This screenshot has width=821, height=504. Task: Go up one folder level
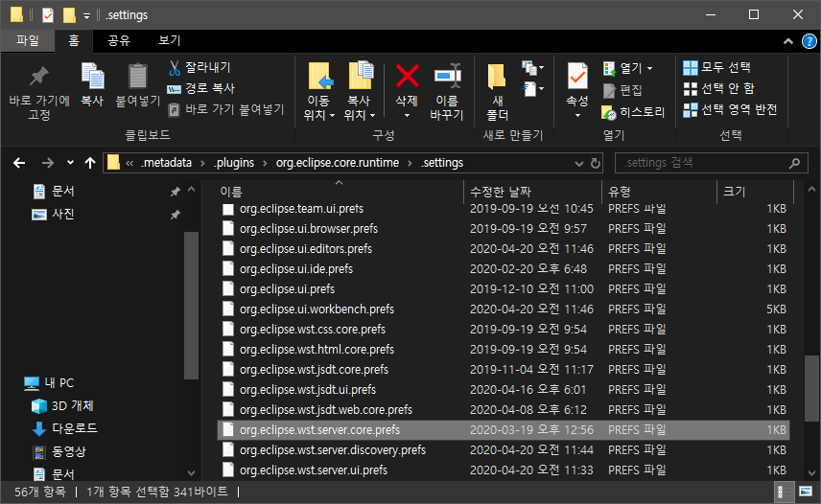click(x=90, y=163)
